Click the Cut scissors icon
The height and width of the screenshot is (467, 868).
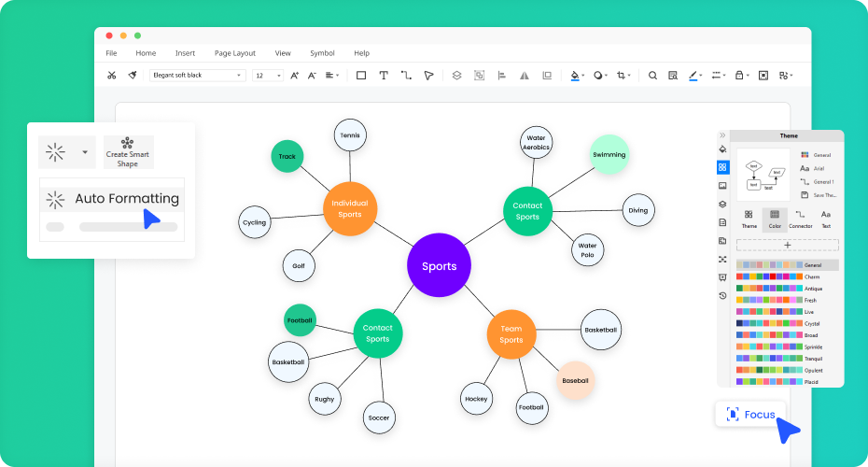click(x=111, y=76)
